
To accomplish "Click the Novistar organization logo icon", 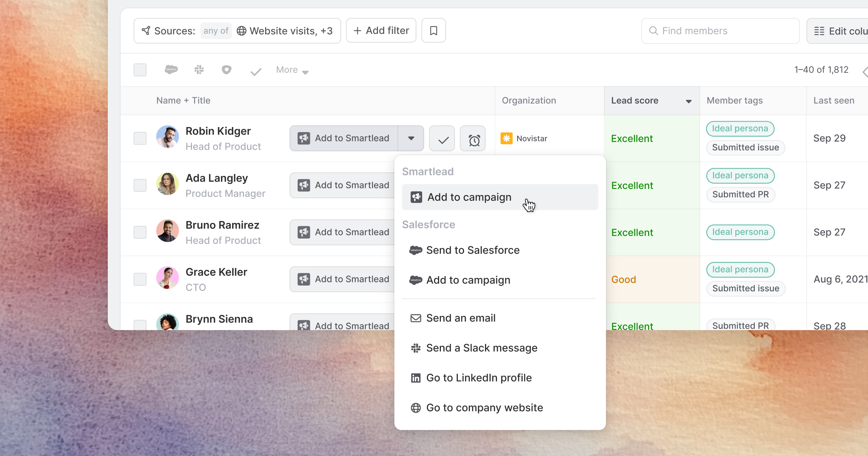I will point(506,138).
